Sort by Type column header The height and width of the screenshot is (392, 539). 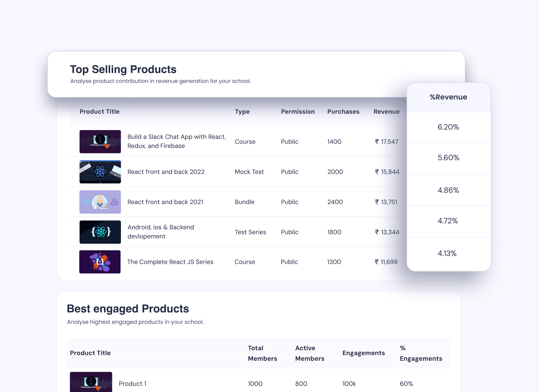(242, 112)
